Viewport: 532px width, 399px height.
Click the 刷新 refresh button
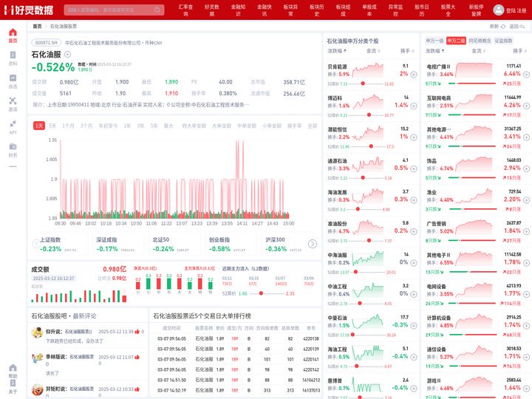point(497,26)
